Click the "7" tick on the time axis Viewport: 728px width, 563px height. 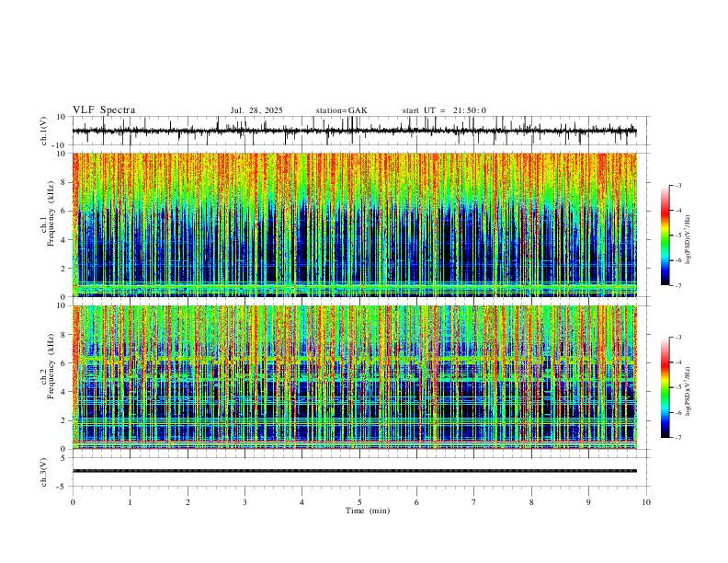coord(474,502)
